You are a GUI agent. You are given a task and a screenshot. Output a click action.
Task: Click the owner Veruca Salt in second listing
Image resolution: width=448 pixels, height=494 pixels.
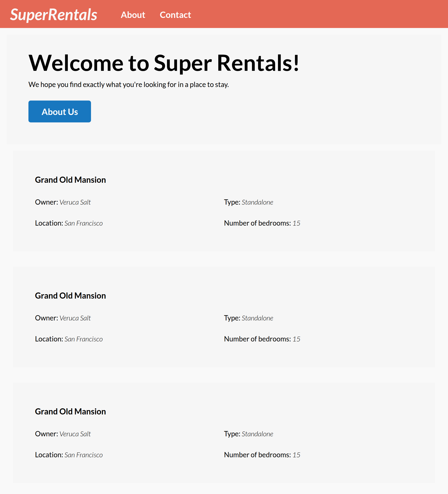click(x=75, y=318)
